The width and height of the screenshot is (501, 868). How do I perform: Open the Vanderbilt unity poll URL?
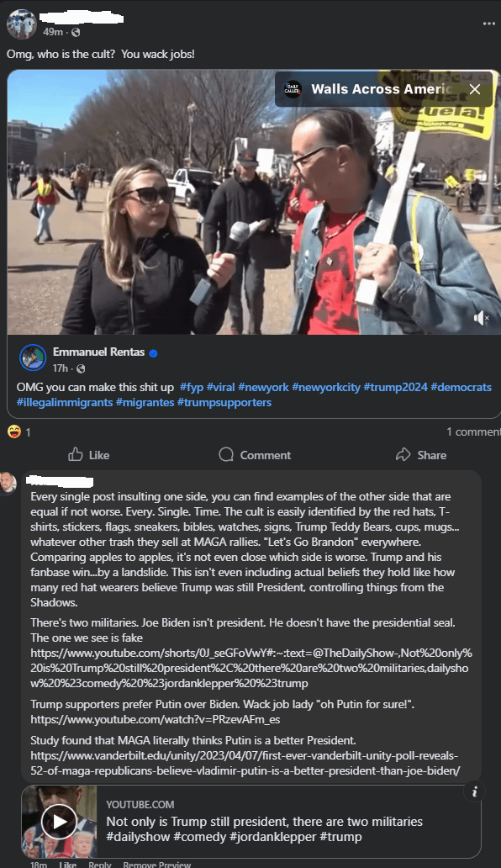[245, 763]
